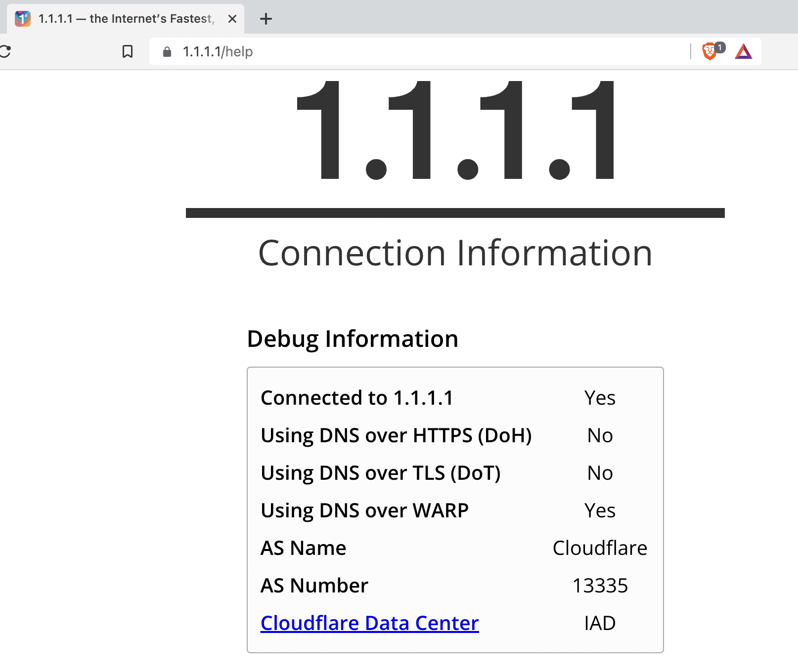Select the Debug Information heading

[x=353, y=339]
